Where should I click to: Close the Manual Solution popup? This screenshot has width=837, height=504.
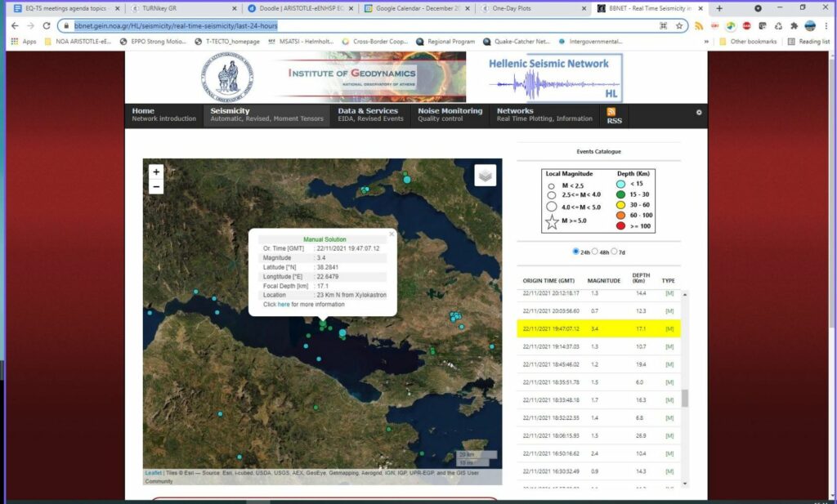coord(391,234)
